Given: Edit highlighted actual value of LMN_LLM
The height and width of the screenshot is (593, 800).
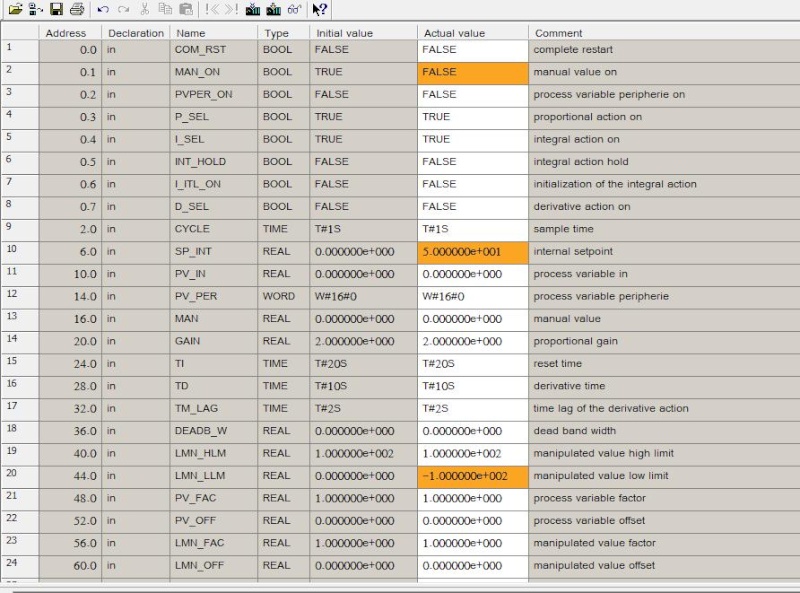Looking at the screenshot, I should (473, 478).
